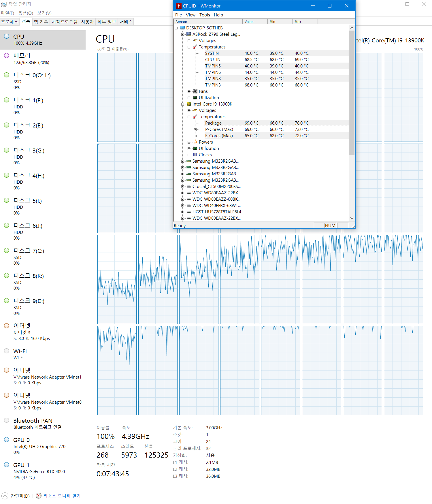This screenshot has height=504, width=432.
Task: Select 디스크 0(O: L:) in sidebar
Action: point(43,81)
